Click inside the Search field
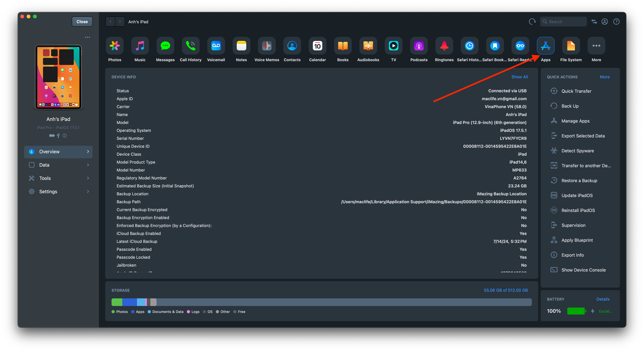Viewport: 644px width, 351px height. pyautogui.click(x=563, y=22)
